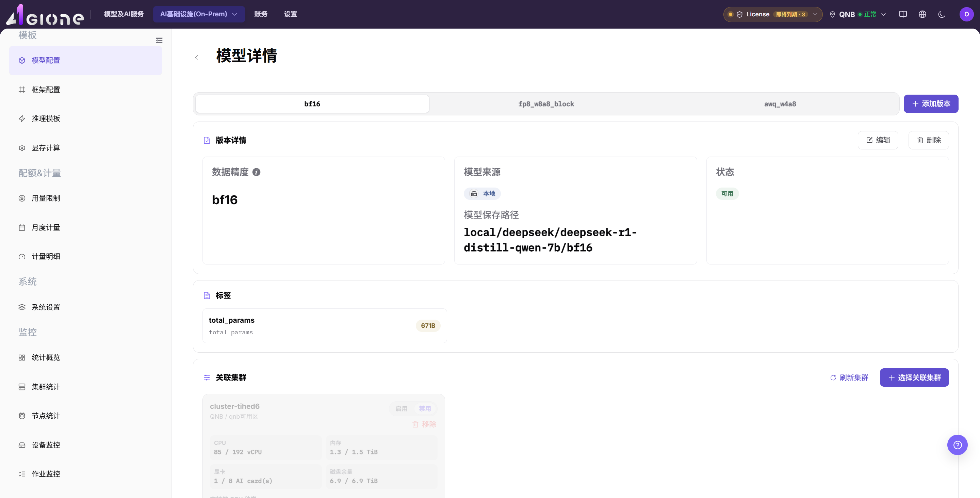Open user avatar menu
This screenshot has width=980, height=498.
click(966, 14)
